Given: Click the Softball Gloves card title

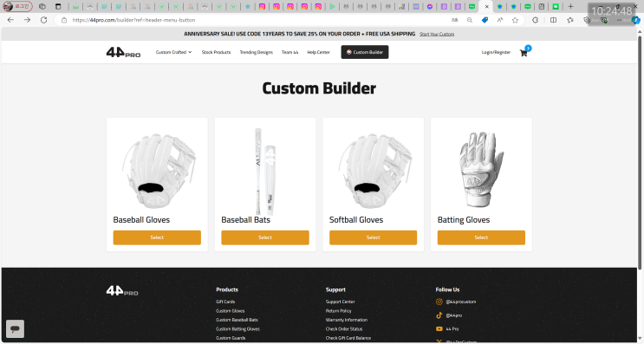Looking at the screenshot, I should 356,220.
